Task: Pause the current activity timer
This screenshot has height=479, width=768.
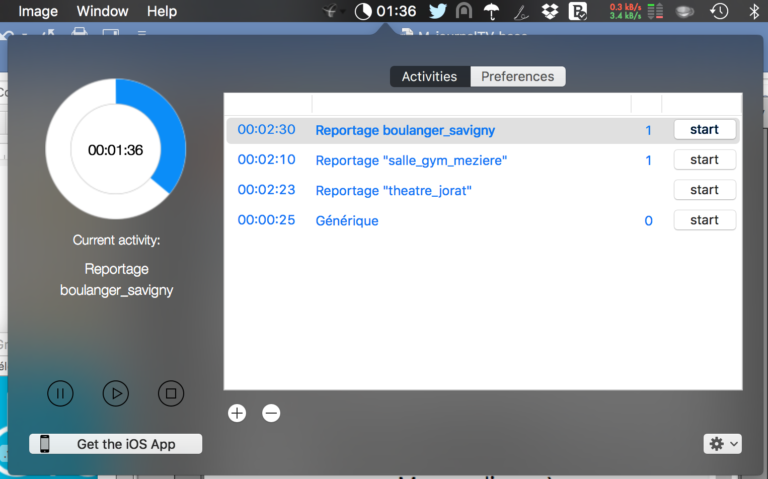Action: (60, 394)
